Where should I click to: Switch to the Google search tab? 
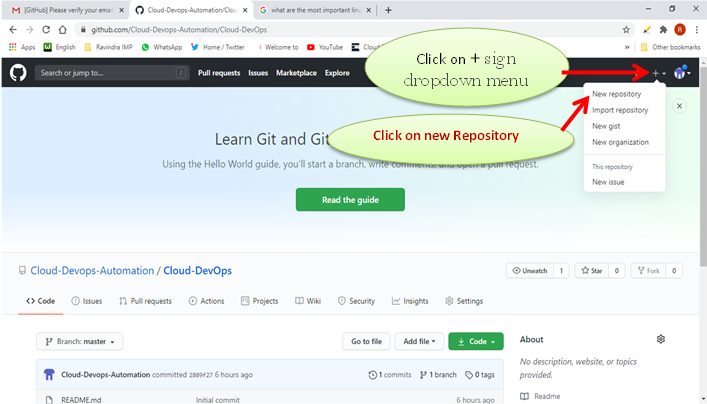pyautogui.click(x=316, y=10)
